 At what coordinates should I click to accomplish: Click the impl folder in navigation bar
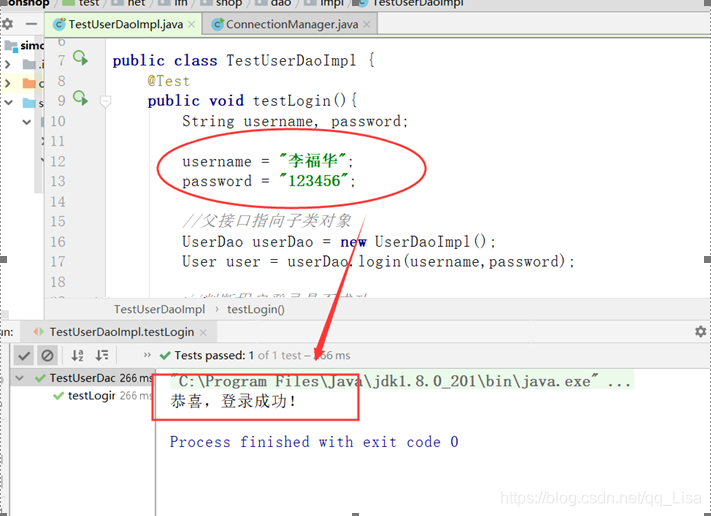[x=326, y=3]
